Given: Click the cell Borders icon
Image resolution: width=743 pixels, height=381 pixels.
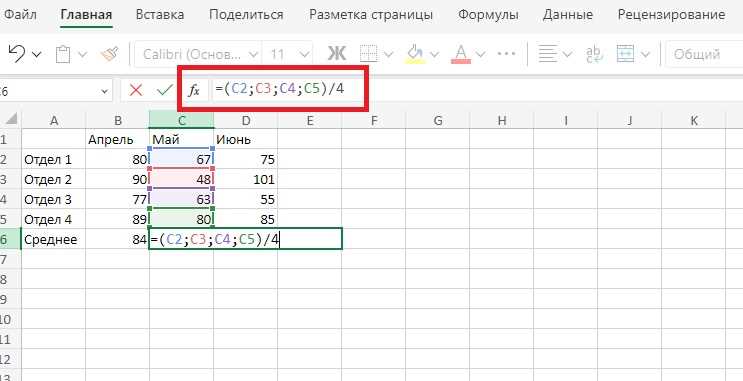Looking at the screenshot, I should [368, 54].
